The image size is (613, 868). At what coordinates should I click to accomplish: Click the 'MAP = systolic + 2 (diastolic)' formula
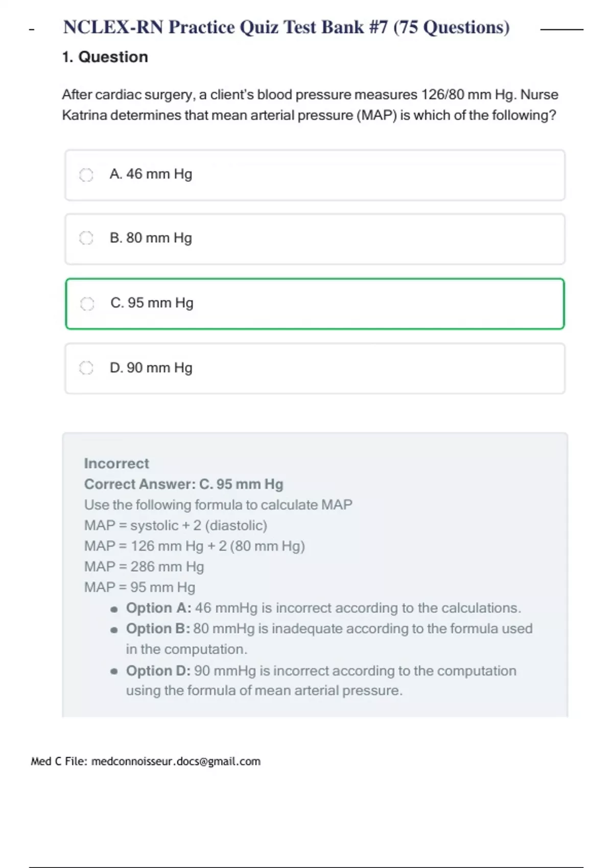(x=175, y=525)
